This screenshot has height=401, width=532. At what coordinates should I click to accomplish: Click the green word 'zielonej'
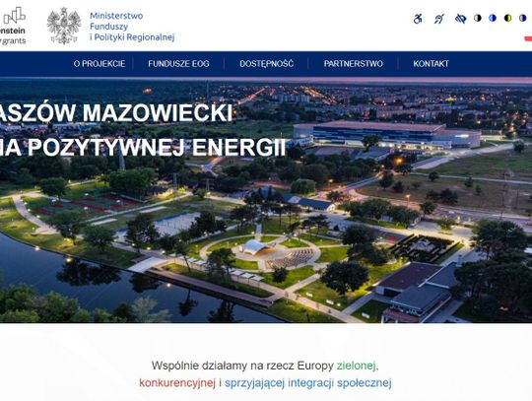point(357,367)
